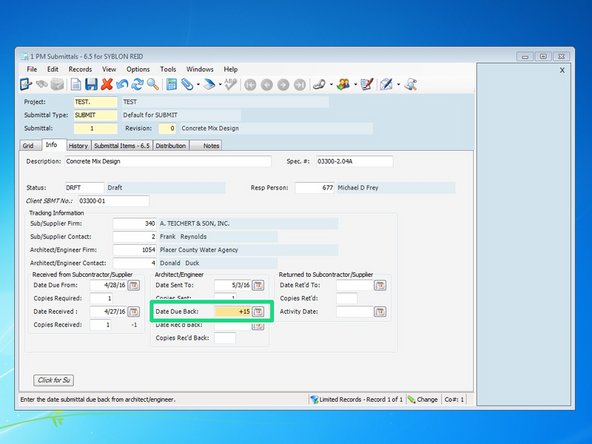Open the Edit menu

52,69
